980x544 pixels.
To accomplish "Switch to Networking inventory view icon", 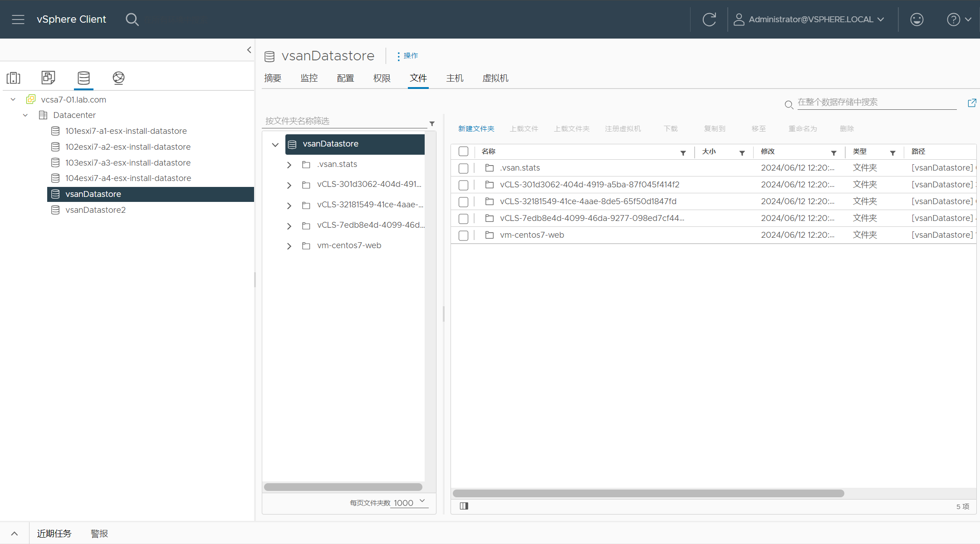I will 118,78.
